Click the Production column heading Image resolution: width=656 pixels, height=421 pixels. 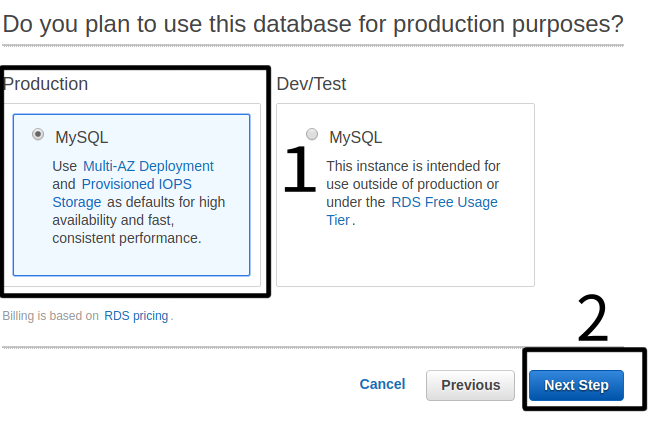[46, 84]
